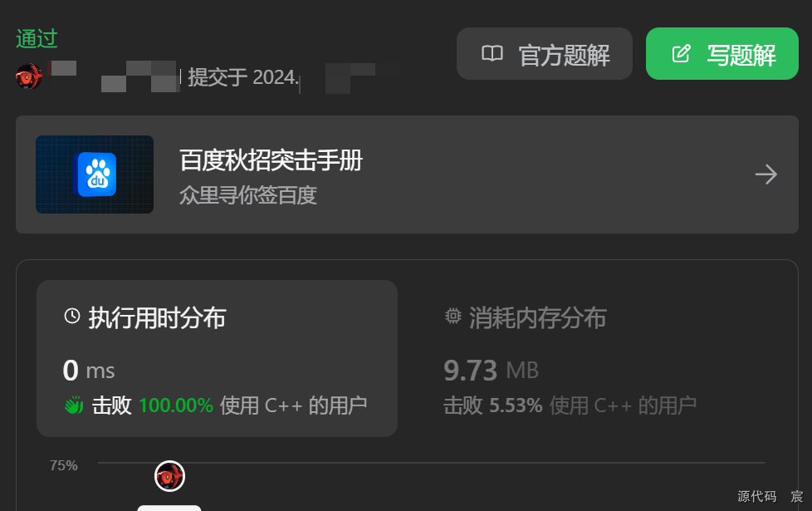Click the 通过 accepted status text
The width and height of the screenshot is (812, 511).
pos(37,39)
